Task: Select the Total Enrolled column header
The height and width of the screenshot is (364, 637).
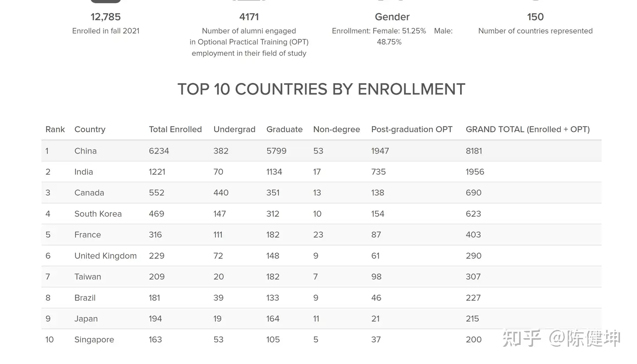Action: 175,130
